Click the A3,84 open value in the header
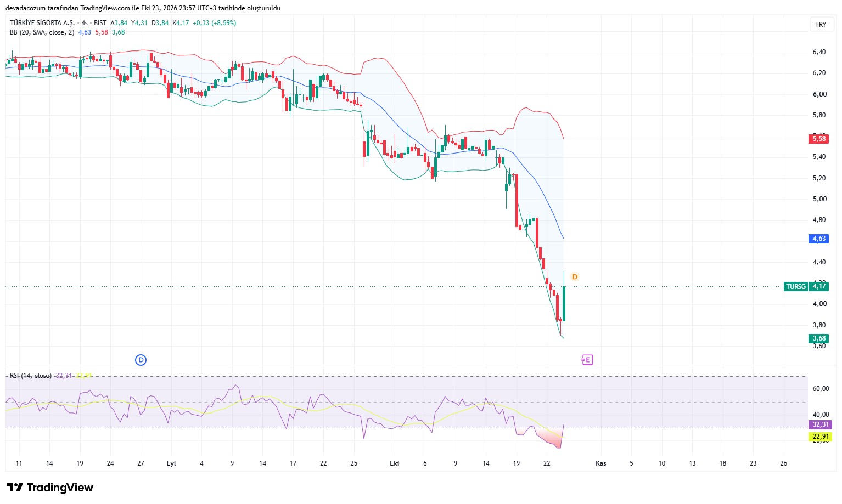 [x=119, y=23]
